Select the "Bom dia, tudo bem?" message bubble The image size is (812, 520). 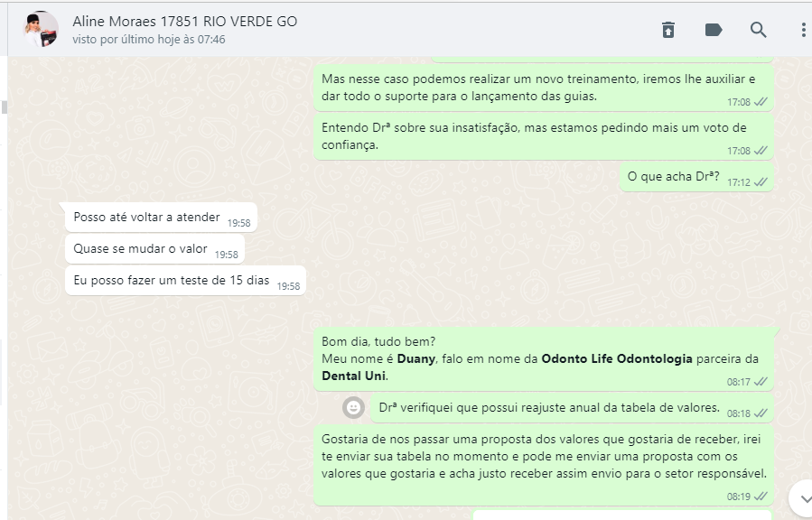[544, 359]
